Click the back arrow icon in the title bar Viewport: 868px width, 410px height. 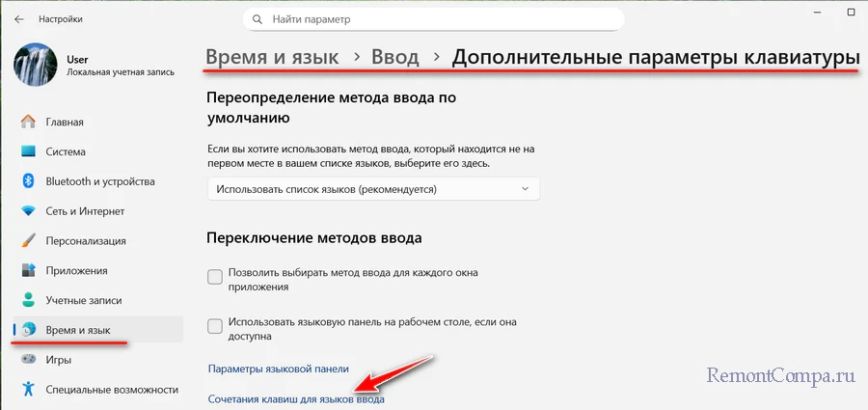pos(19,18)
